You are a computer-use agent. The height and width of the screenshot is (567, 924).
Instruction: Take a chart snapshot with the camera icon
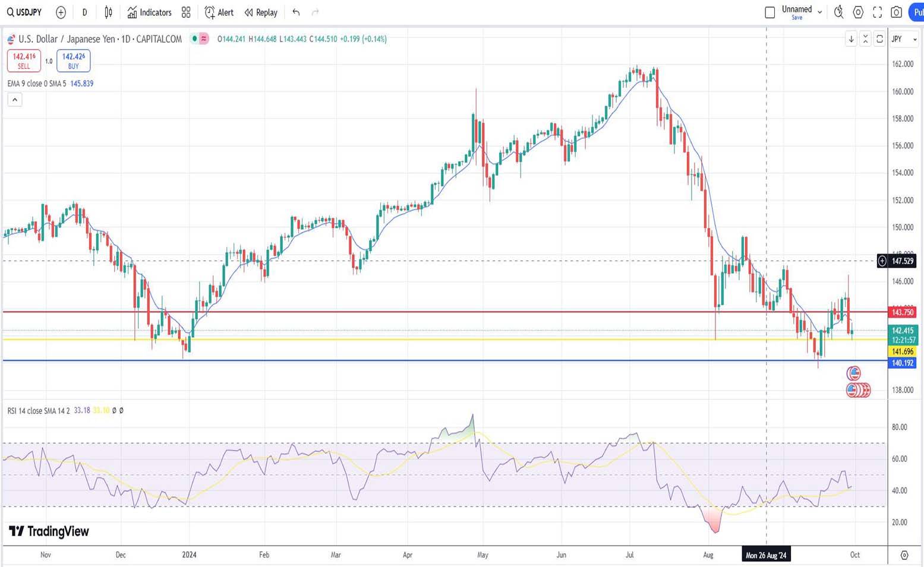tap(897, 12)
